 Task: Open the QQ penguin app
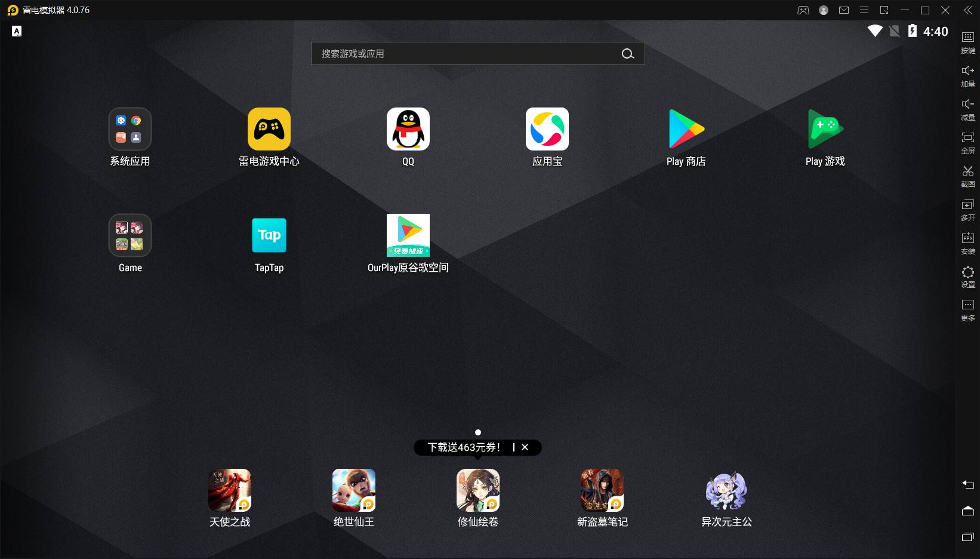click(x=408, y=129)
